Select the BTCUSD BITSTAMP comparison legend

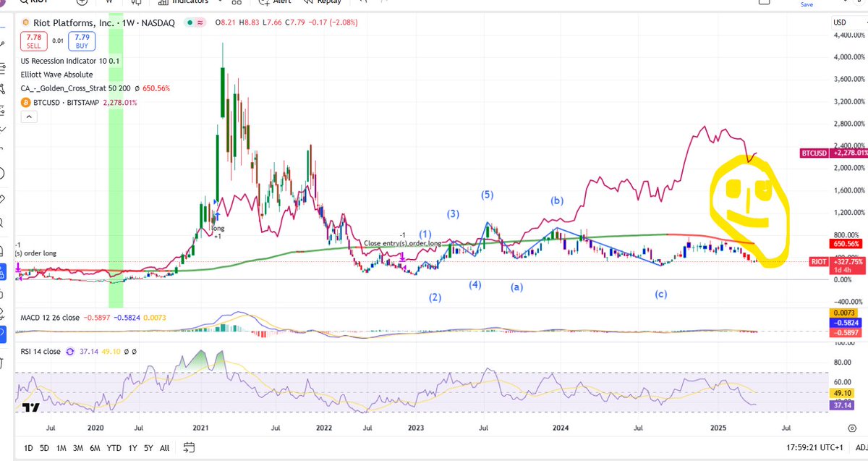click(x=79, y=102)
